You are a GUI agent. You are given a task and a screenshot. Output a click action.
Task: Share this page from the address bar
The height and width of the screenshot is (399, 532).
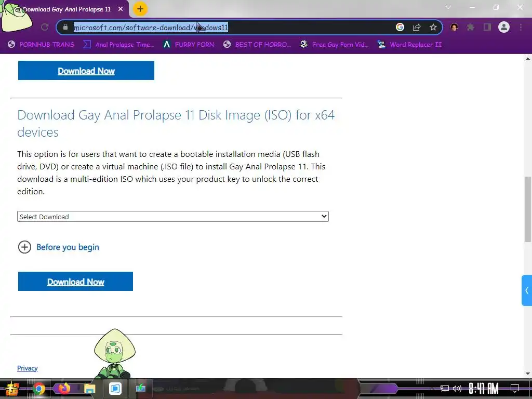417,27
